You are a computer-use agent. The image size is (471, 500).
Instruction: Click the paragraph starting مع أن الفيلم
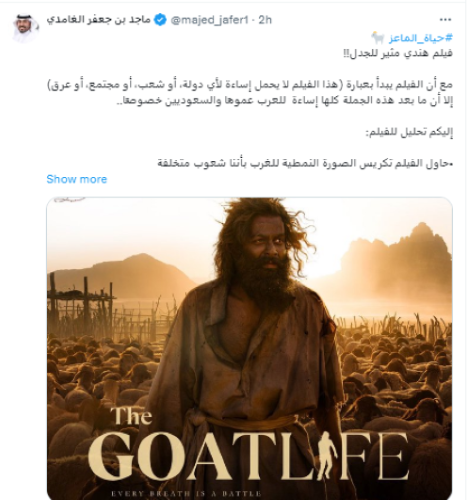tap(249, 92)
